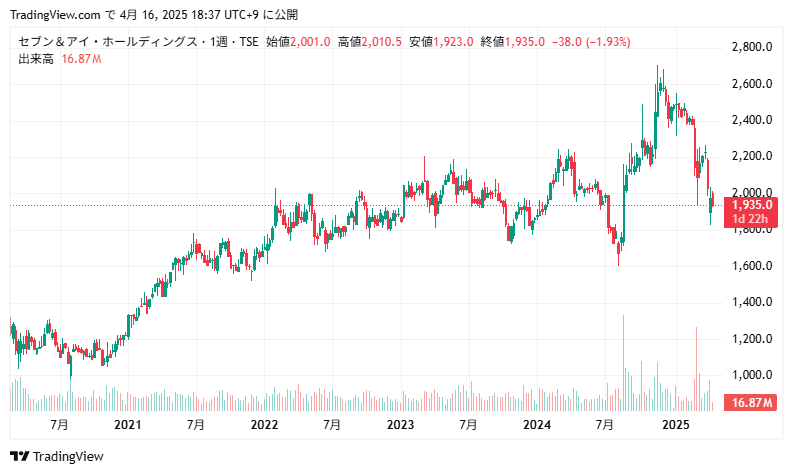Click the 2,800.0 price axis label

(752, 47)
